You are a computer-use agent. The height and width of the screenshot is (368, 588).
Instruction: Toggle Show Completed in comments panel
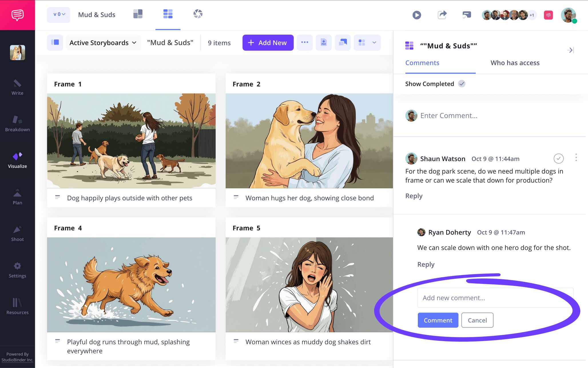tap(461, 84)
